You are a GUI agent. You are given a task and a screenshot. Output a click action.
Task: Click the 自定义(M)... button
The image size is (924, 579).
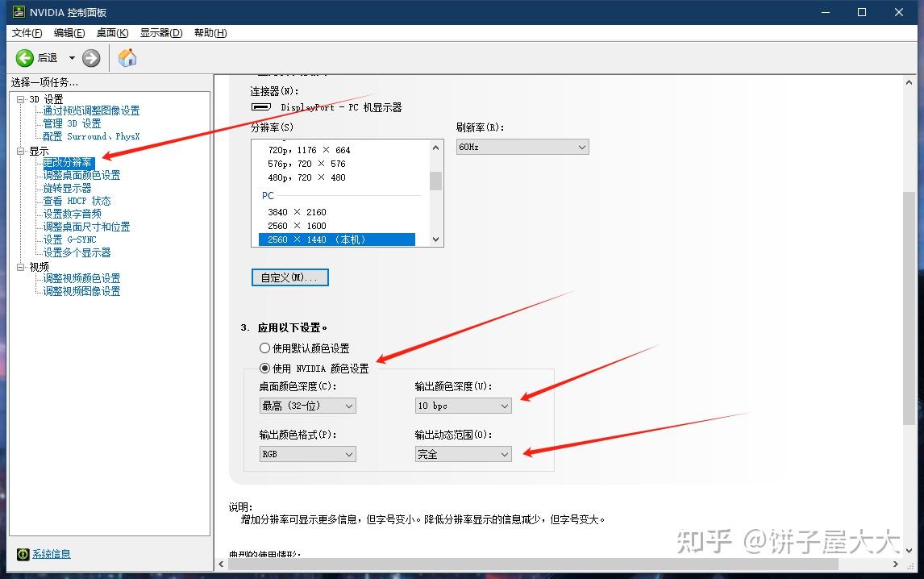click(x=290, y=277)
